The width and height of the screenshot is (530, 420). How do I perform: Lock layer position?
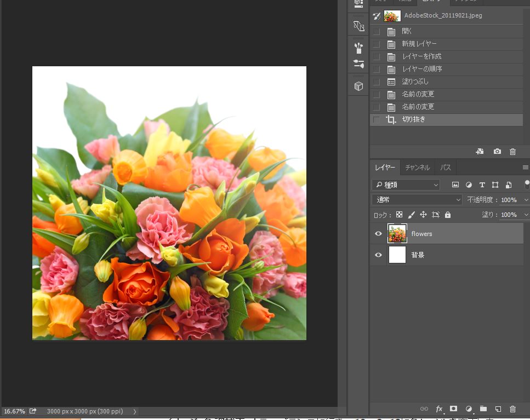pyautogui.click(x=423, y=215)
